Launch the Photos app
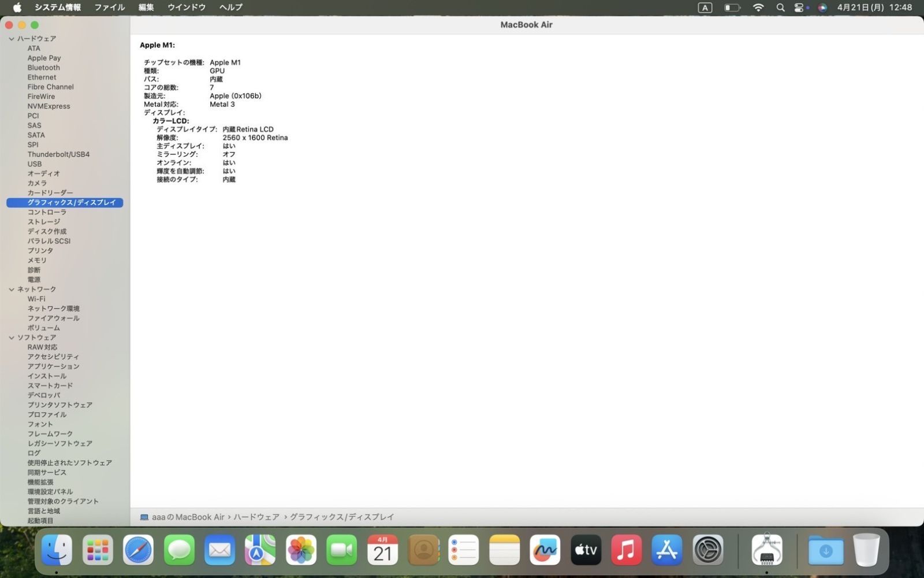Screen dimensions: 924x578 coord(301,550)
